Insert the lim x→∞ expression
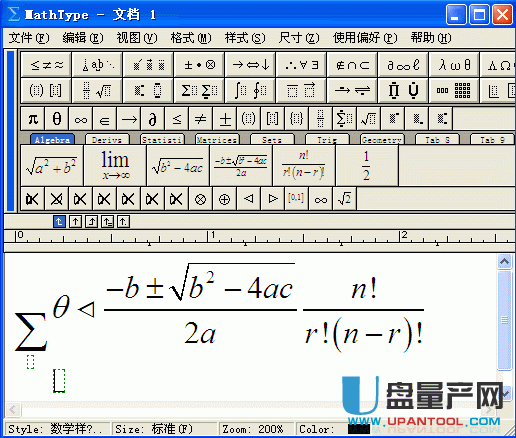 115,165
